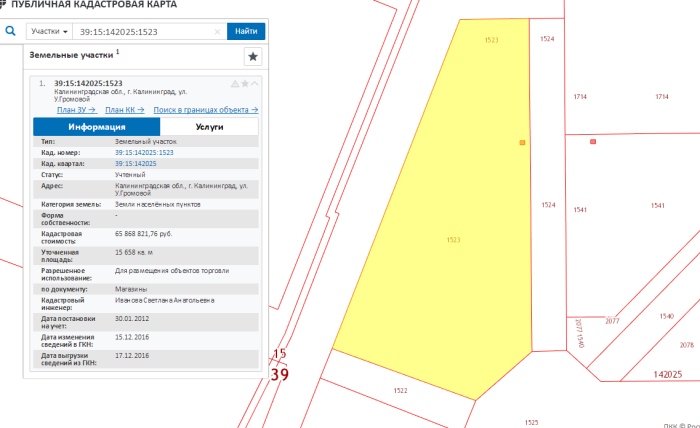Viewport: 700px width, 428px height.
Task: Click the cadastral value 65 868 821,76 руб.
Action: (x=143, y=234)
